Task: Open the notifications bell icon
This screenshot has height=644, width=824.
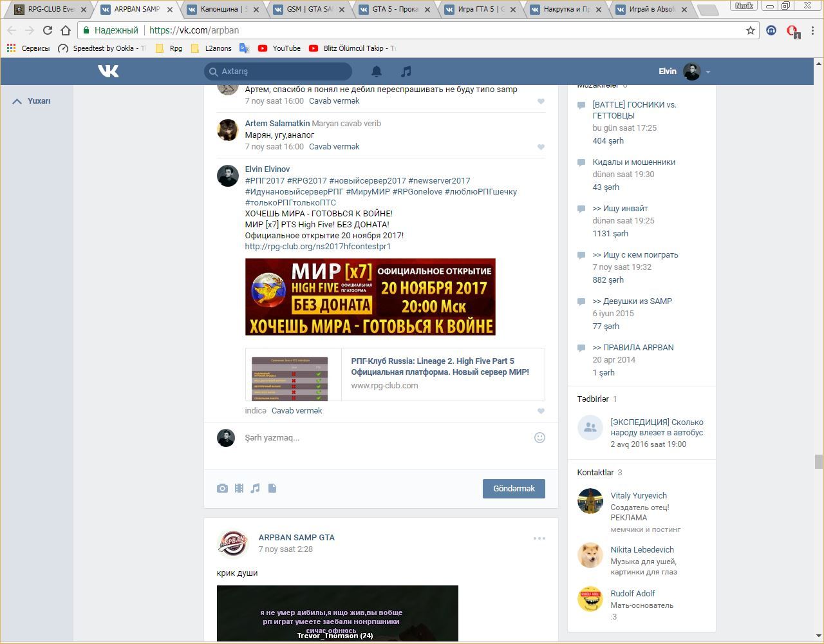Action: pyautogui.click(x=377, y=71)
